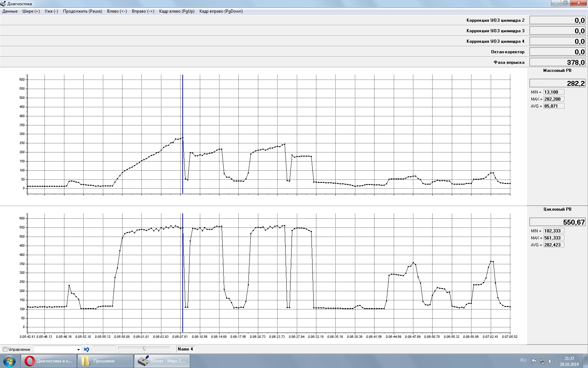Screen dimensions: 588x368
Task: Click Влево (<-) menu item
Action: [117, 11]
